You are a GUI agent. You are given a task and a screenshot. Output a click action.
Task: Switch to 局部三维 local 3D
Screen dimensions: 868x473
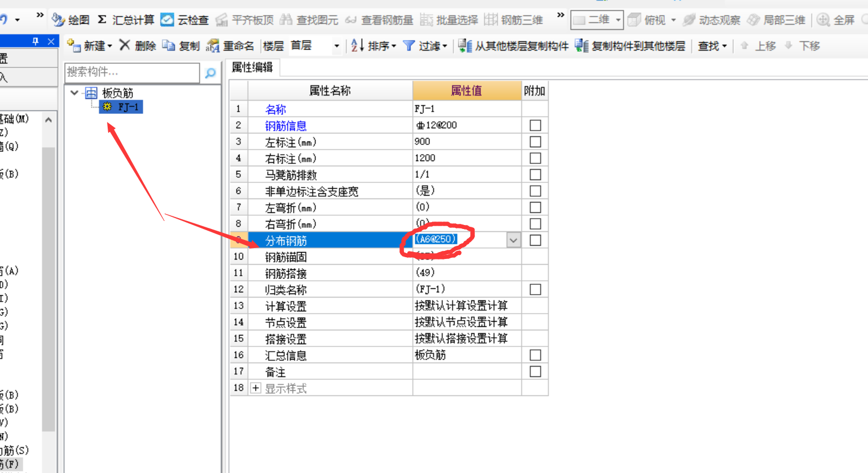[x=776, y=20]
